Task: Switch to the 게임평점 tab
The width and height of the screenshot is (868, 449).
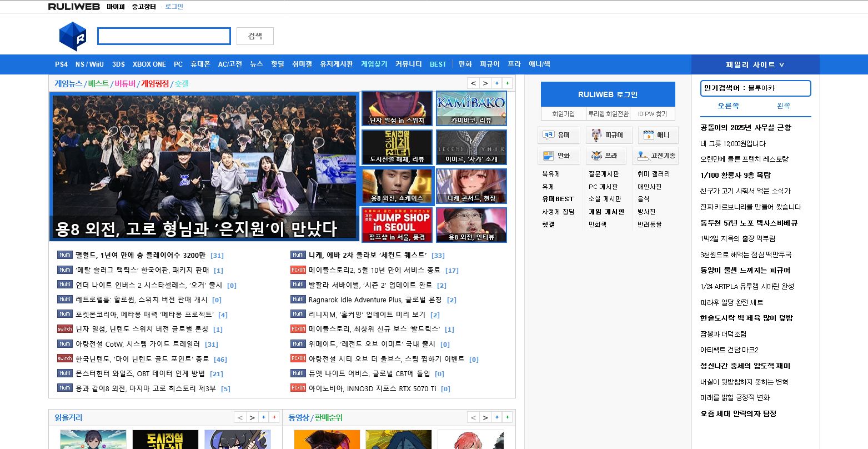Action: (155, 84)
